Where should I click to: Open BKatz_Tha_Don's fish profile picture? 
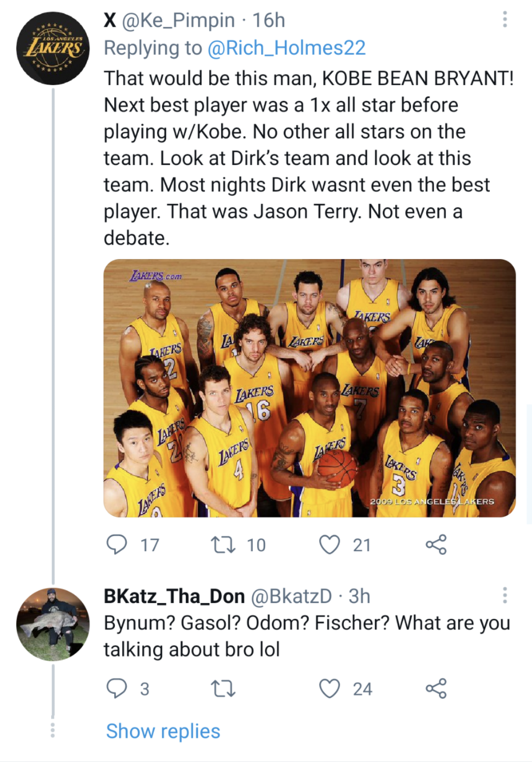(x=53, y=624)
